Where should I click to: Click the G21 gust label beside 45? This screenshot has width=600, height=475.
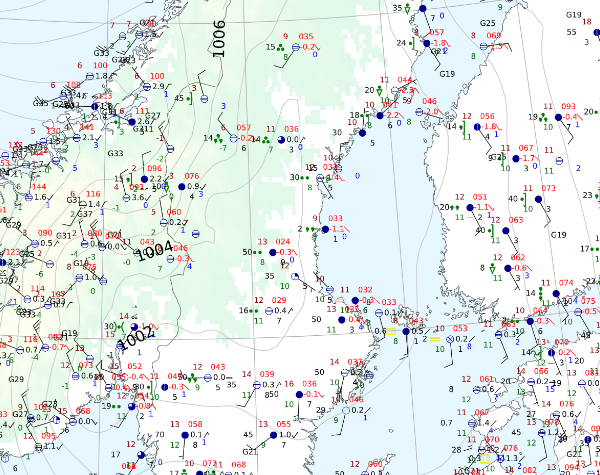250,452
